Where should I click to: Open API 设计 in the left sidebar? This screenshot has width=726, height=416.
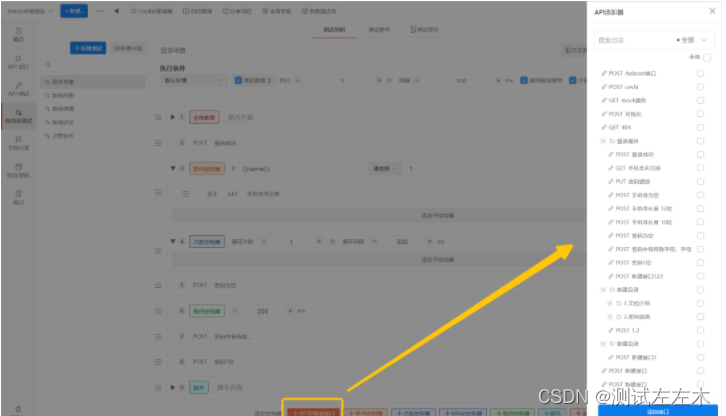tap(19, 62)
